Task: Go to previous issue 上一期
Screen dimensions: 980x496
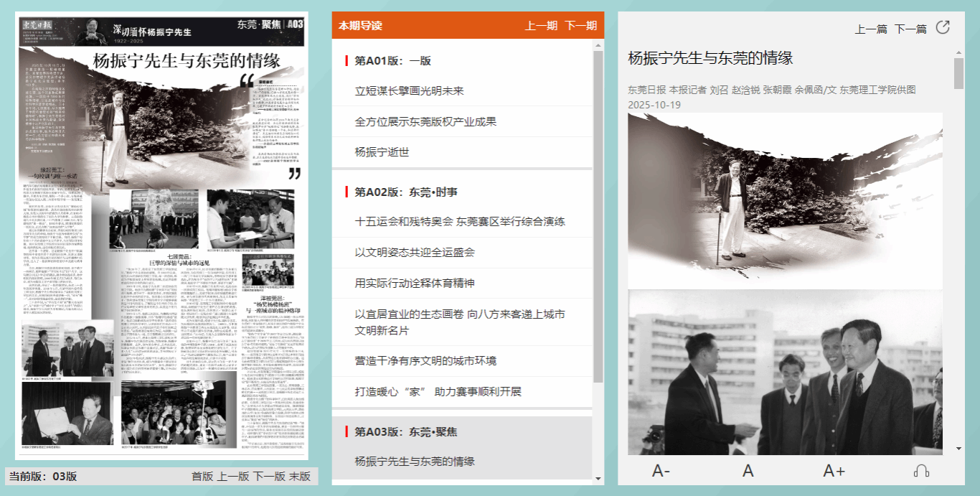Action: pos(541,26)
